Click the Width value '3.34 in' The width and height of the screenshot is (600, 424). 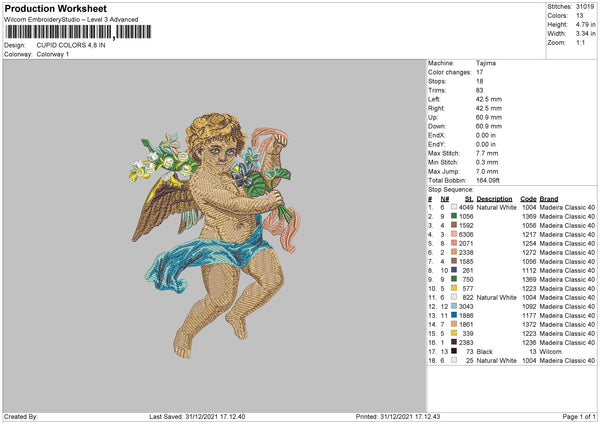point(586,34)
